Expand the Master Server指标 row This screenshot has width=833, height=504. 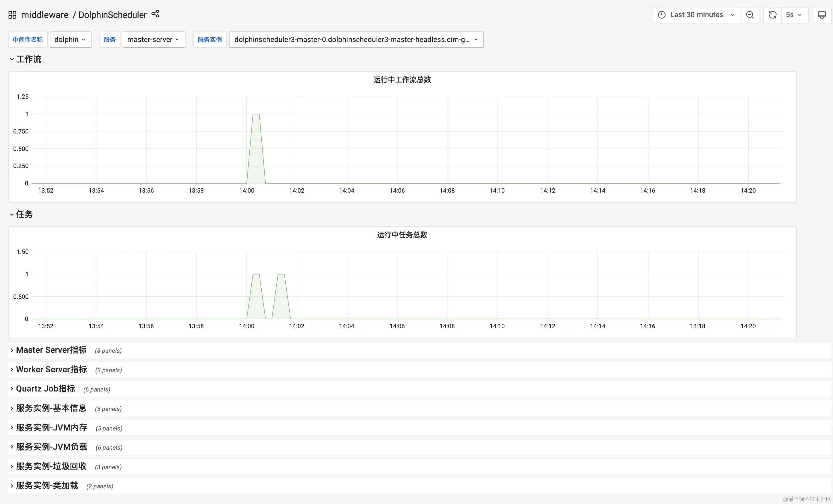[x=51, y=350]
